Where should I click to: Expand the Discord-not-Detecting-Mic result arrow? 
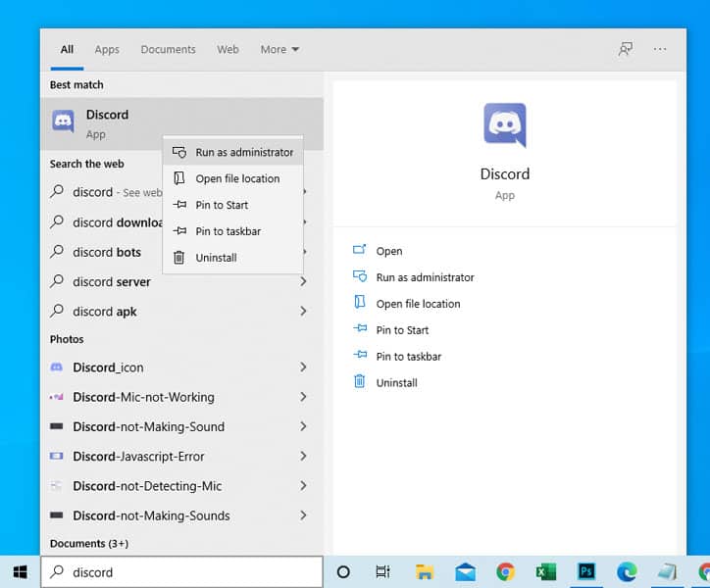click(x=303, y=486)
